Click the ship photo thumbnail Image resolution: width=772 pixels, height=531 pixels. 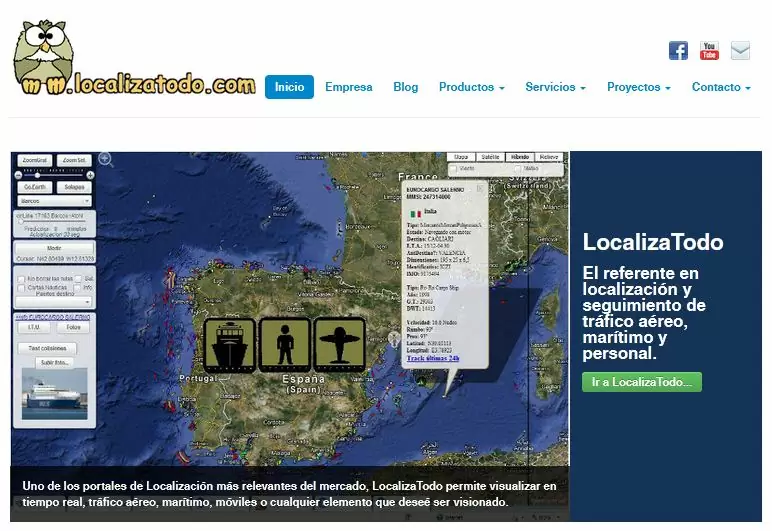tap(55, 394)
